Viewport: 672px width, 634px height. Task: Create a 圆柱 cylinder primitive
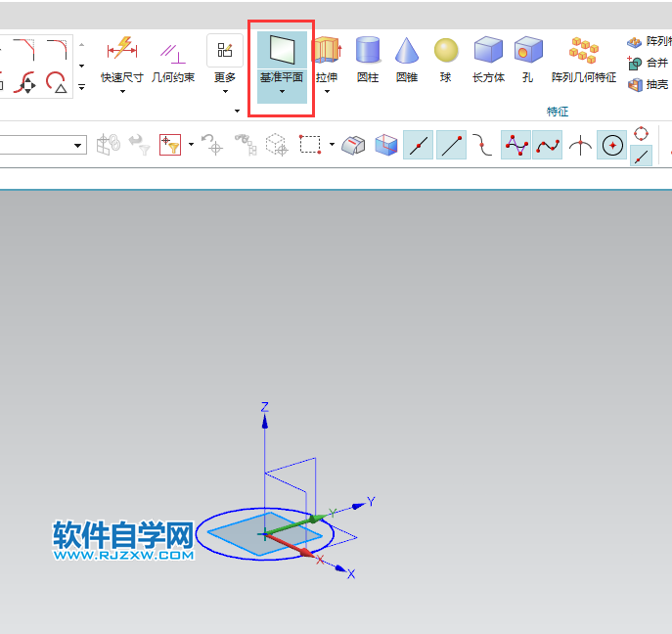(368, 59)
